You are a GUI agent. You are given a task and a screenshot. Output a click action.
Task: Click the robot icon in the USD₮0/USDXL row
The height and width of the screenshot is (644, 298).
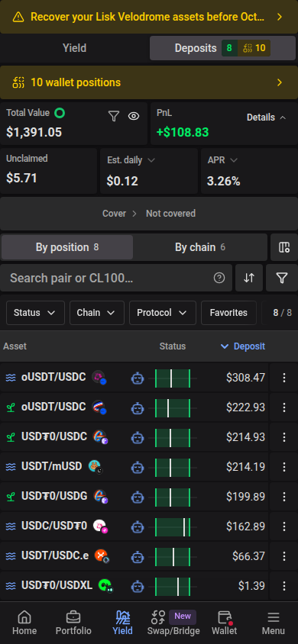pyautogui.click(x=138, y=587)
